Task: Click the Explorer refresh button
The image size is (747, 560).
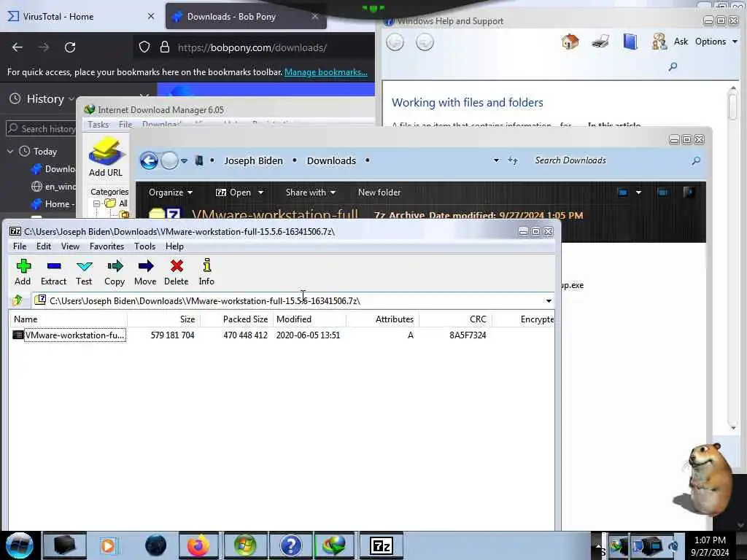Action: pyautogui.click(x=513, y=160)
